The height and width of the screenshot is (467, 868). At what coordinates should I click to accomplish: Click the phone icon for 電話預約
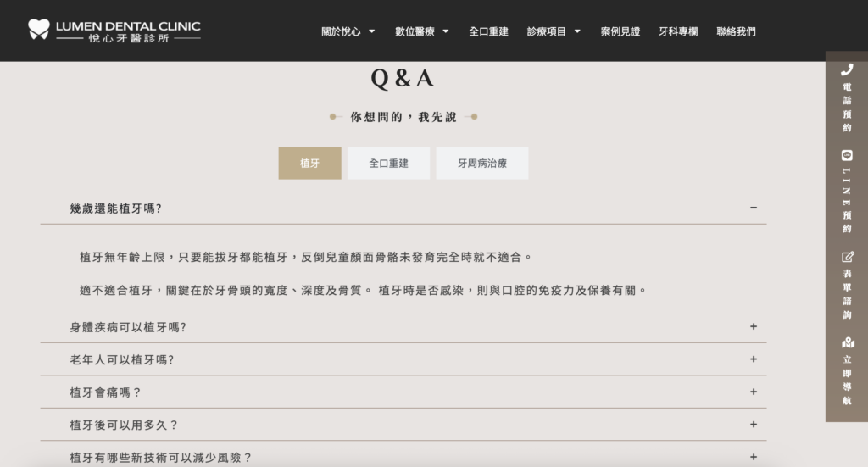click(847, 69)
